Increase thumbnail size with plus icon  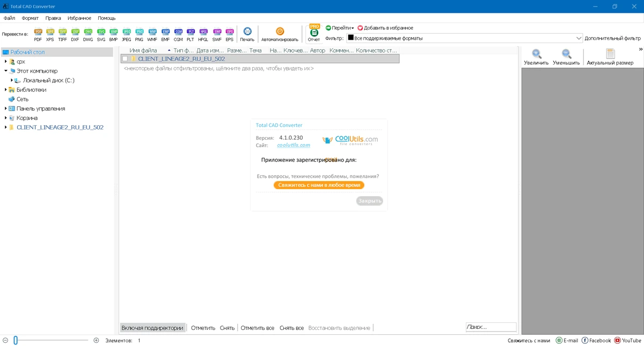pos(96,340)
